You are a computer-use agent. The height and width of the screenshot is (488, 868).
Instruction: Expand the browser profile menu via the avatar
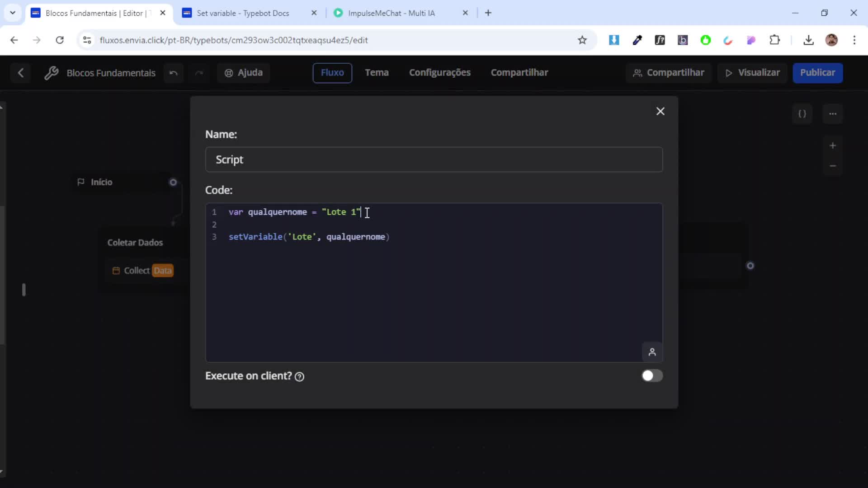833,40
